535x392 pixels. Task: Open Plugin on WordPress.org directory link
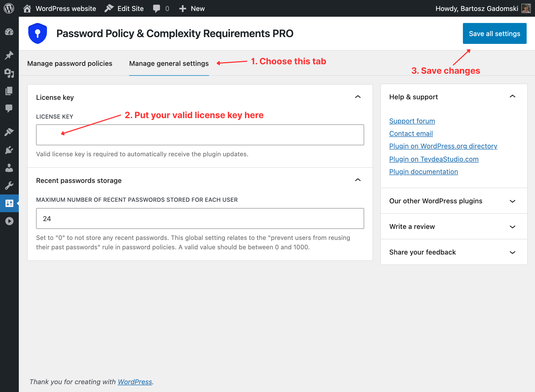(443, 146)
